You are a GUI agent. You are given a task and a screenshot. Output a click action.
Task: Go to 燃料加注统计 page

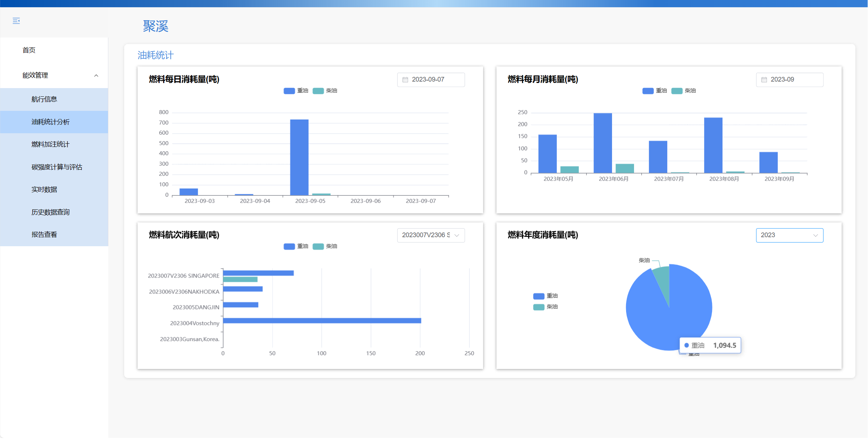coord(50,144)
